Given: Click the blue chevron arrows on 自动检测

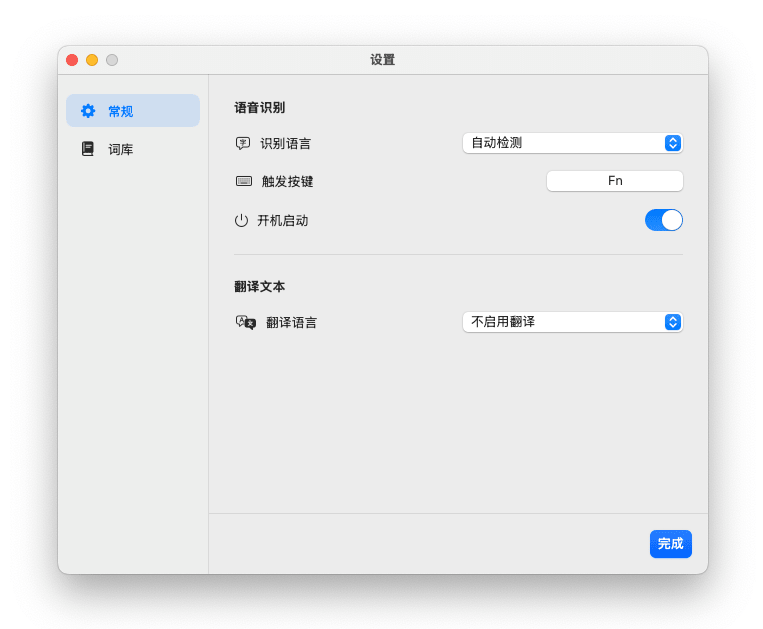Looking at the screenshot, I should [673, 143].
